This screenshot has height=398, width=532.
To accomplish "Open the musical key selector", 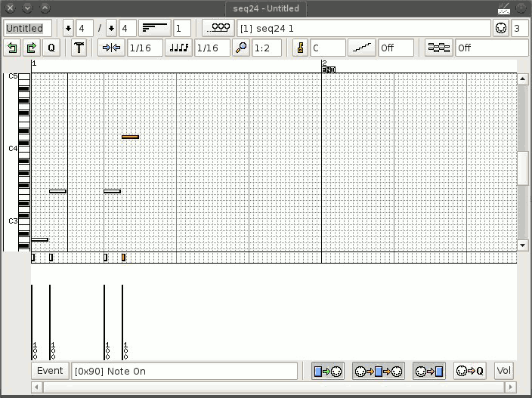I will [x=299, y=48].
